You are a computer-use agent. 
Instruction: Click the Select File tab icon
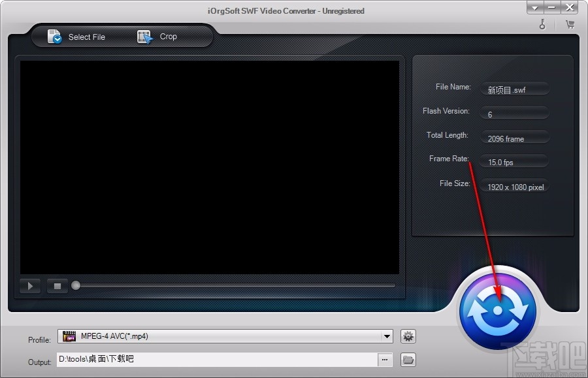54,37
